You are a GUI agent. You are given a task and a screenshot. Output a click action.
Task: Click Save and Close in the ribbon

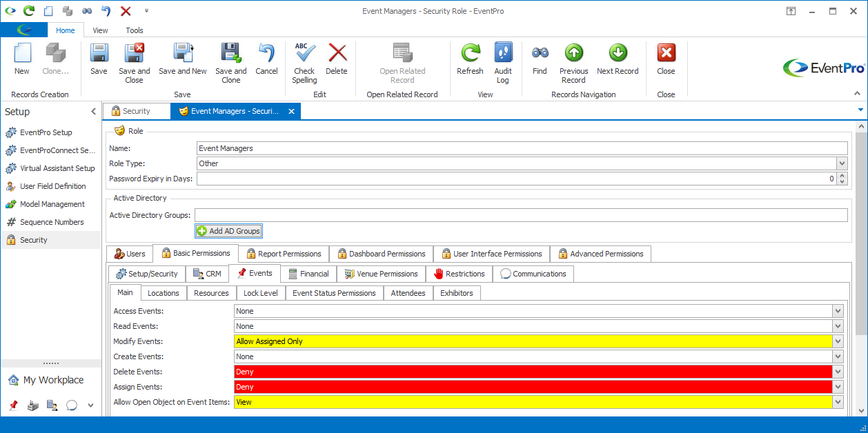tap(134, 63)
